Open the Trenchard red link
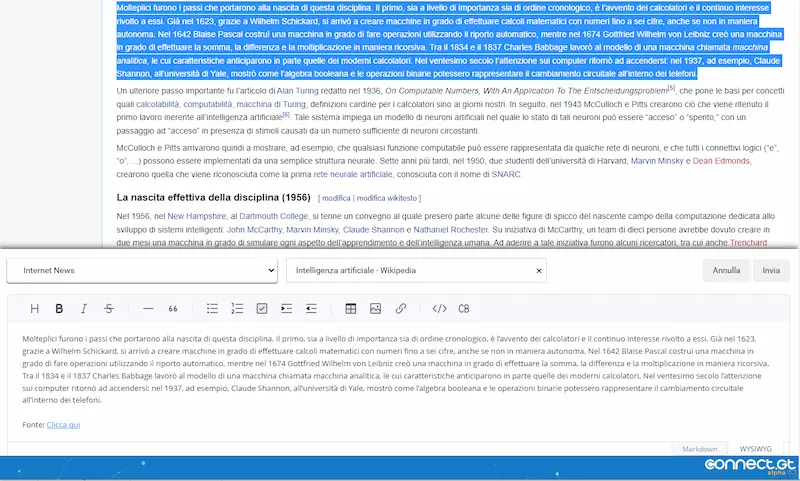800x481 pixels. coord(748,243)
